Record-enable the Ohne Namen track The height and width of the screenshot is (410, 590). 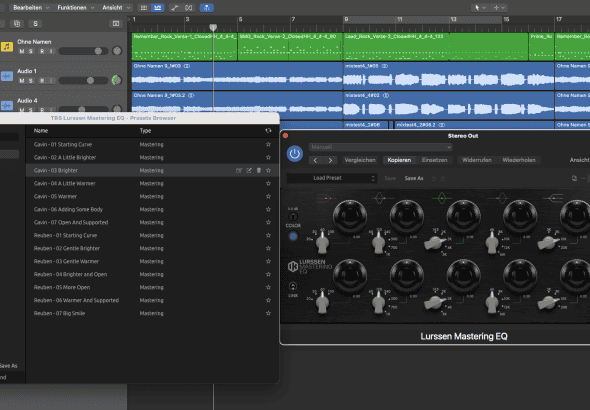click(x=42, y=51)
